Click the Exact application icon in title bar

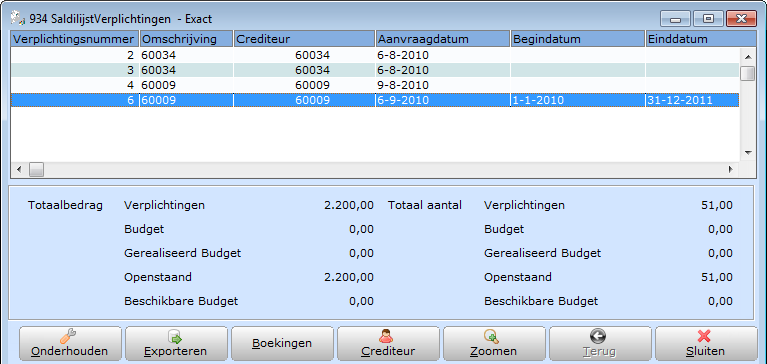click(18, 19)
